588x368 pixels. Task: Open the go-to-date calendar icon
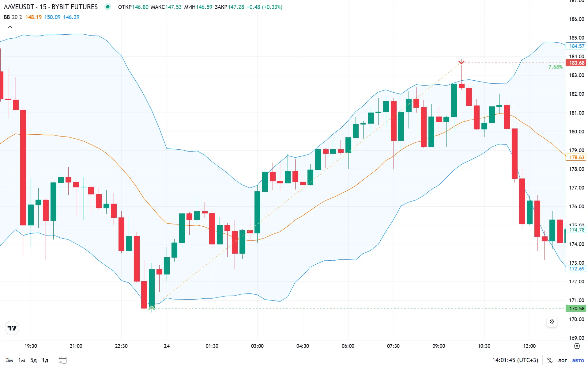[x=62, y=360]
